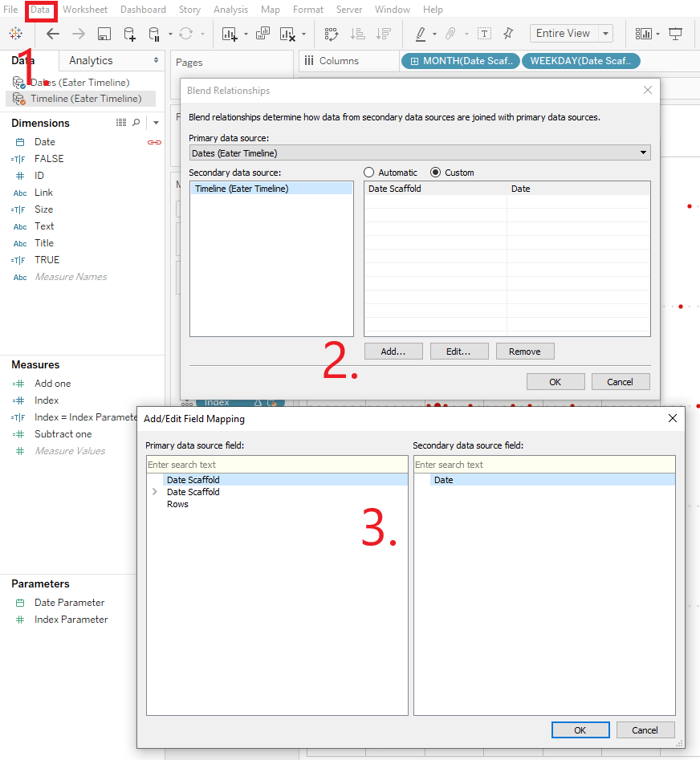This screenshot has width=700, height=760.
Task: Click the Pause Auto Updates icon
Action: pyautogui.click(x=153, y=33)
